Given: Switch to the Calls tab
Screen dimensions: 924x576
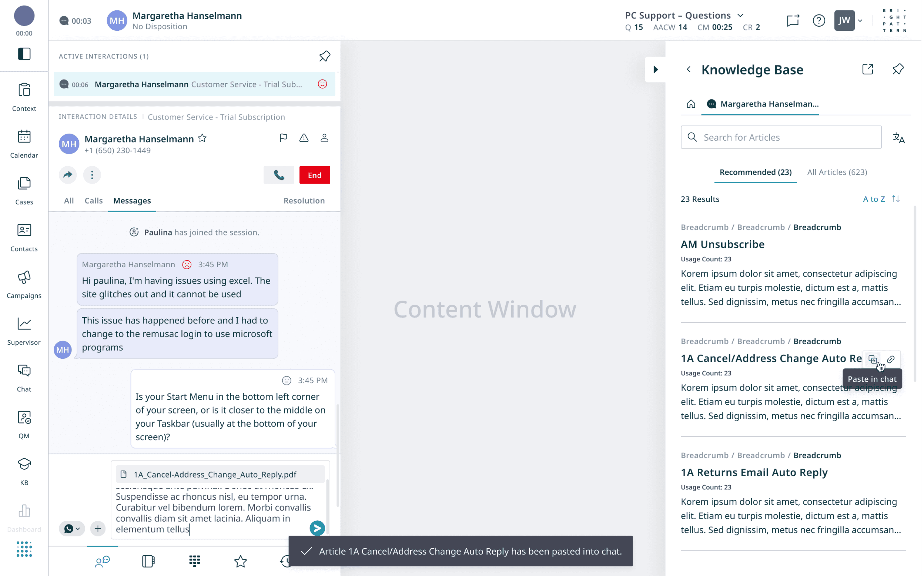Looking at the screenshot, I should tap(93, 200).
